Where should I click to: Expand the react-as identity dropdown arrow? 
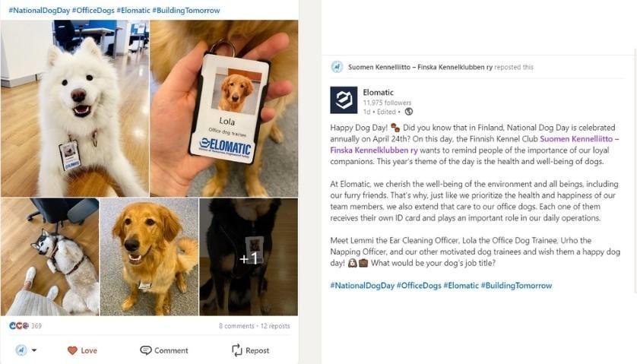click(34, 350)
